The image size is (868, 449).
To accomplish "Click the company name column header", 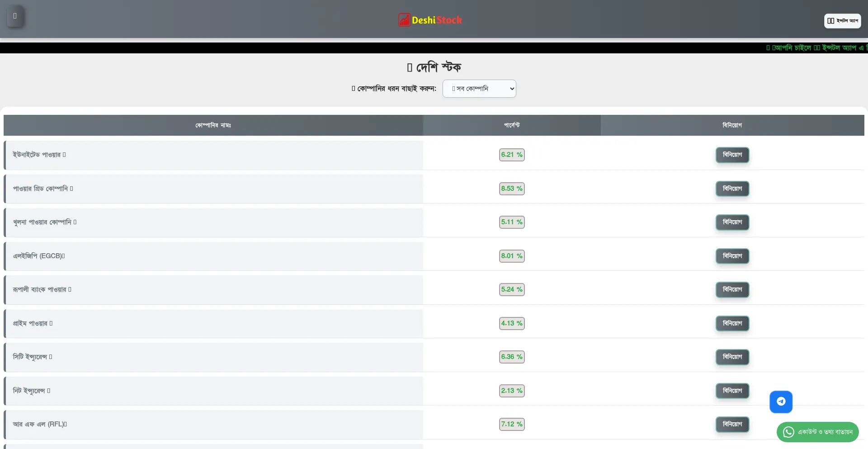I will click(x=213, y=125).
